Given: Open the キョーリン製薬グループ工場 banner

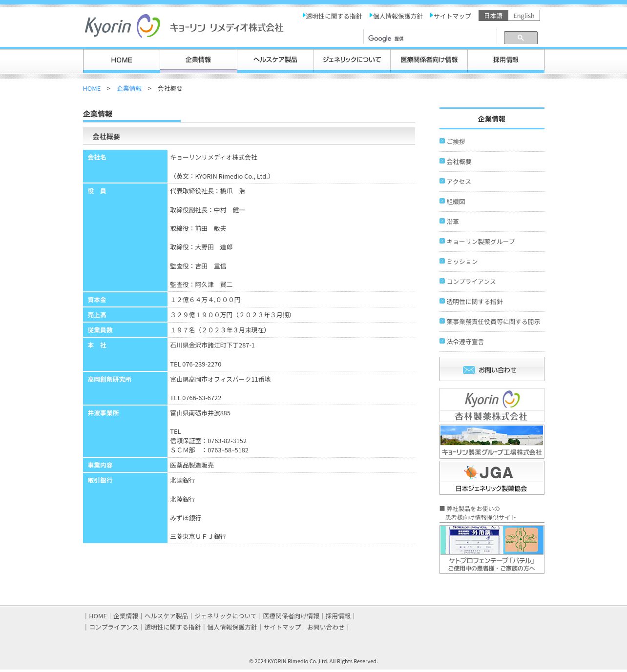Looking at the screenshot, I should pos(492,441).
